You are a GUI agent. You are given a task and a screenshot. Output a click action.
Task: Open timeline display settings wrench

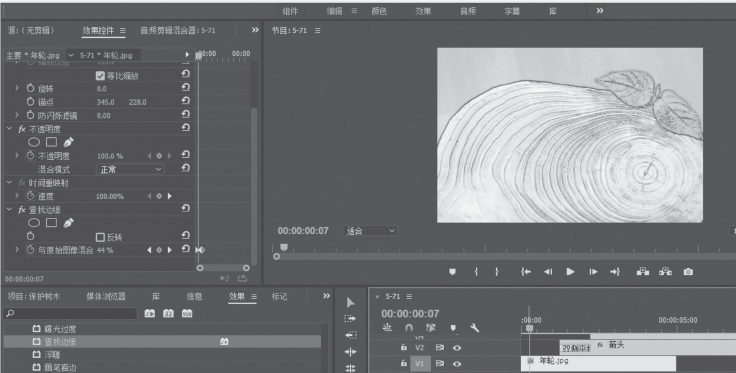(x=475, y=328)
